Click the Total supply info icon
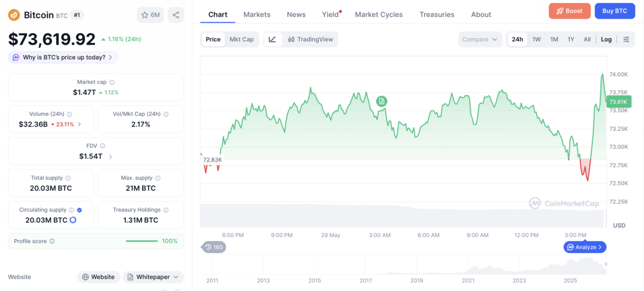The image size is (644, 291). point(68,178)
